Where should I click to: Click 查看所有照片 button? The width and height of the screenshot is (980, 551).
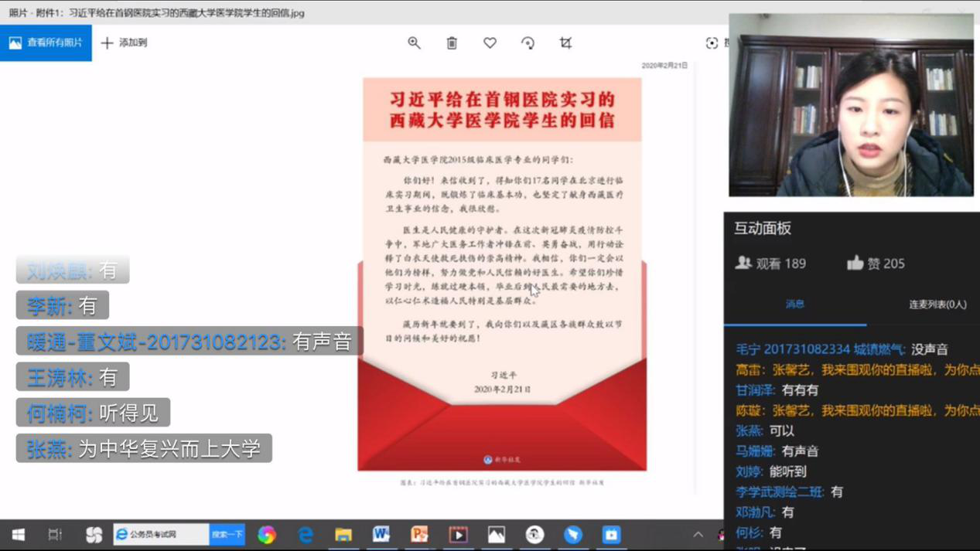click(x=46, y=43)
